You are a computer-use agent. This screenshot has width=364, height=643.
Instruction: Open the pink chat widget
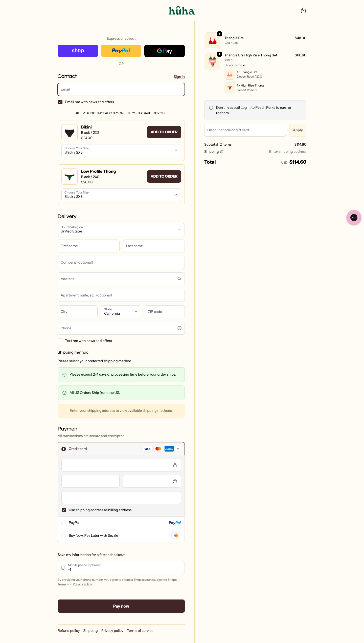354,217
